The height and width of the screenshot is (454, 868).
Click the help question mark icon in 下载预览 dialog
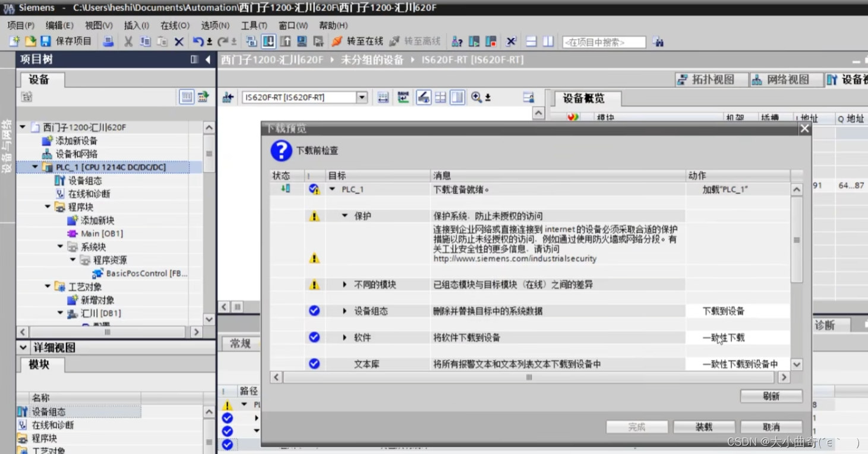[281, 151]
